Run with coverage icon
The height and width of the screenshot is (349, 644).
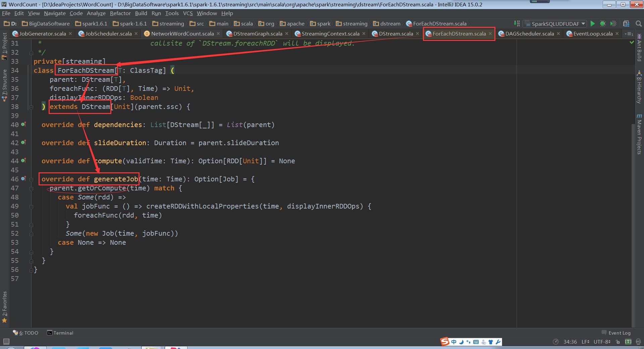[613, 23]
